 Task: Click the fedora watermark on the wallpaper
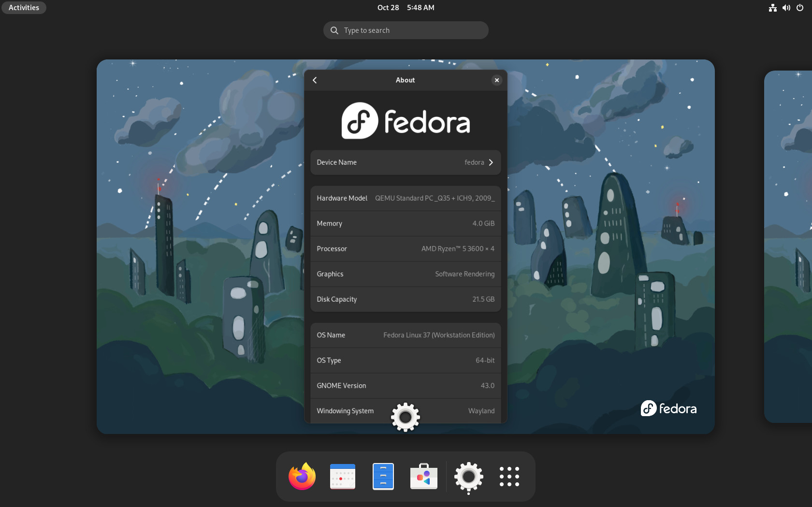[x=668, y=408]
